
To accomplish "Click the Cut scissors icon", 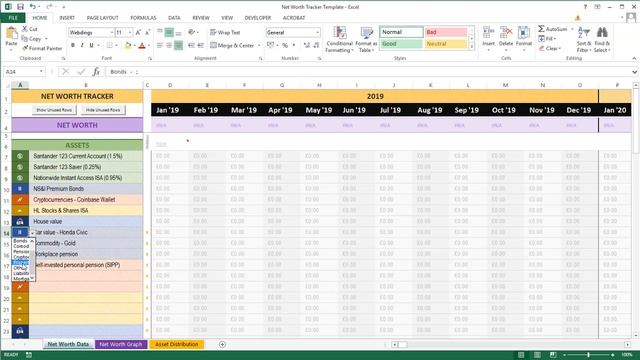I will 25,29.
